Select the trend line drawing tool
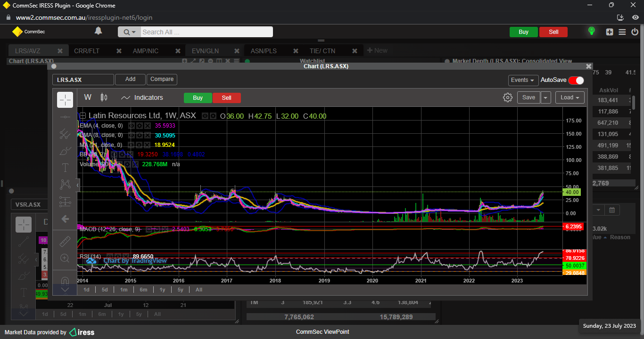Viewport: 644px width, 339px height. (x=65, y=117)
